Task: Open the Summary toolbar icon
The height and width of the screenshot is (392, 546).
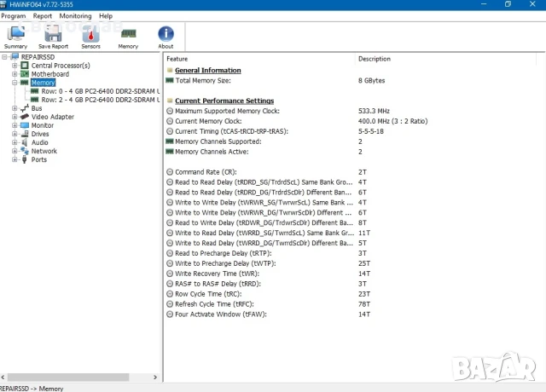Action: [15, 36]
